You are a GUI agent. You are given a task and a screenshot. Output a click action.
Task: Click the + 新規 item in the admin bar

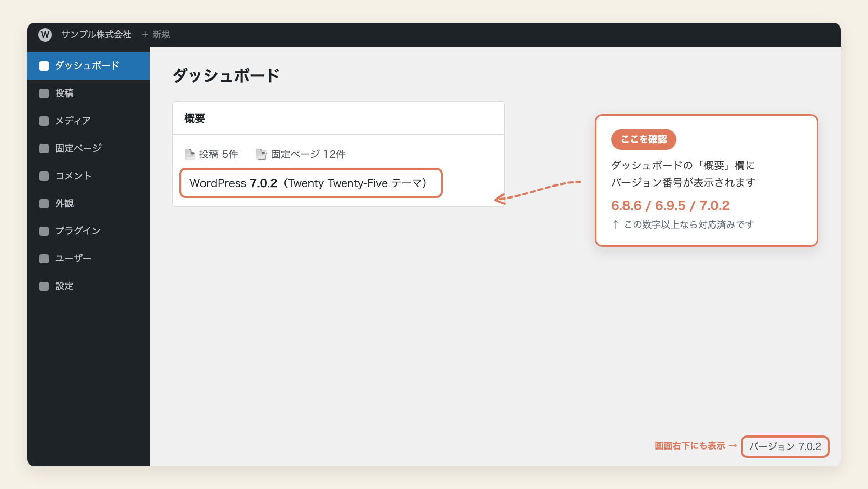(x=156, y=35)
